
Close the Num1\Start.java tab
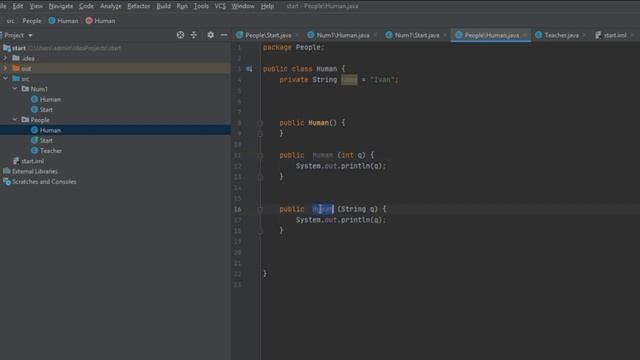444,36
